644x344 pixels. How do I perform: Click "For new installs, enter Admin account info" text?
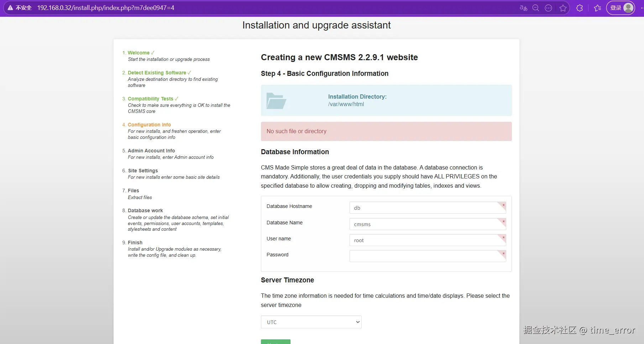pos(171,157)
